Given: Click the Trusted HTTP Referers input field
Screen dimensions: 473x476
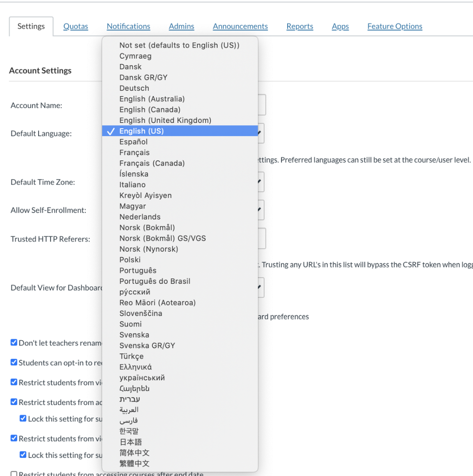Looking at the screenshot, I should click(262, 239).
